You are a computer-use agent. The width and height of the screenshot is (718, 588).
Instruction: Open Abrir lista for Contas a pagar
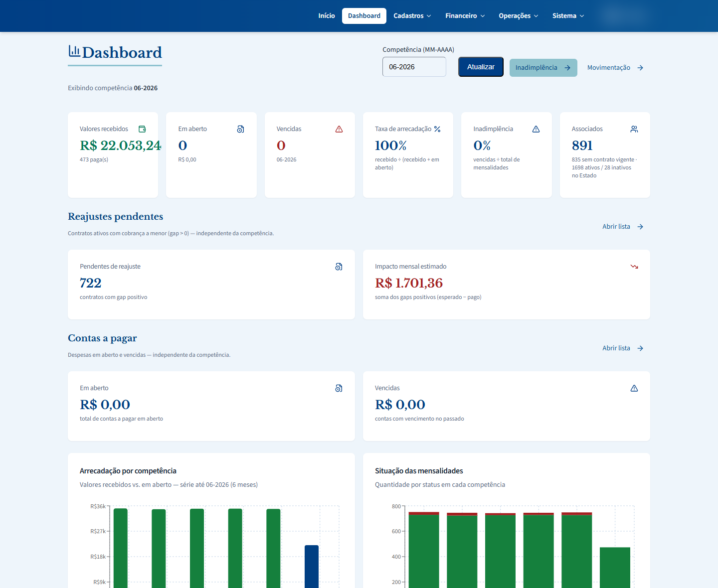coord(623,348)
